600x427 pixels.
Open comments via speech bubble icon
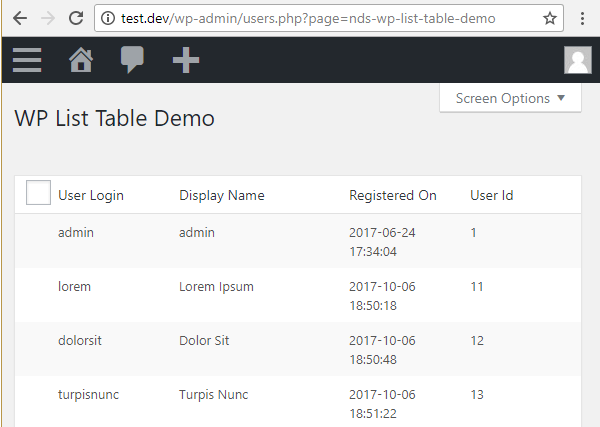click(132, 60)
